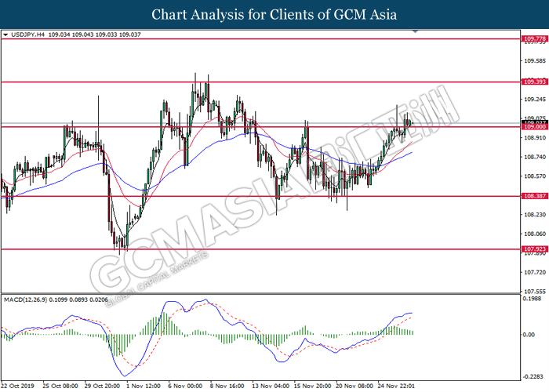The image size is (549, 392).
Task: Click the USDJPY,H4 symbol label
Action: (x=27, y=34)
